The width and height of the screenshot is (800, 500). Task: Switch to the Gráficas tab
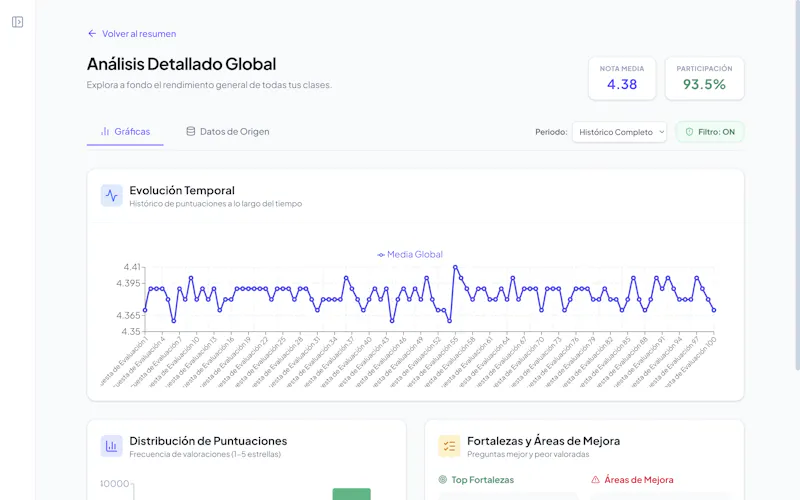125,132
